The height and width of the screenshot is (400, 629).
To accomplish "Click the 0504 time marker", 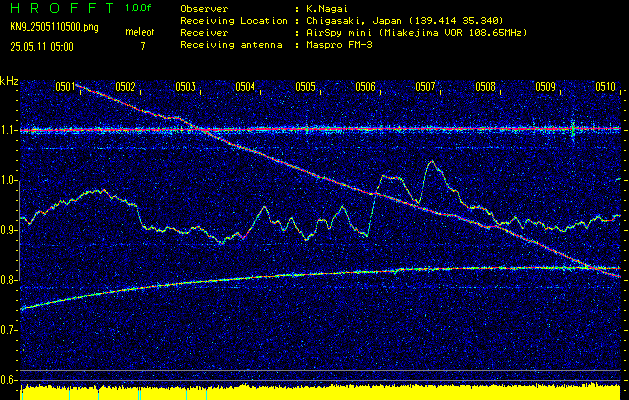I will pyautogui.click(x=245, y=86).
